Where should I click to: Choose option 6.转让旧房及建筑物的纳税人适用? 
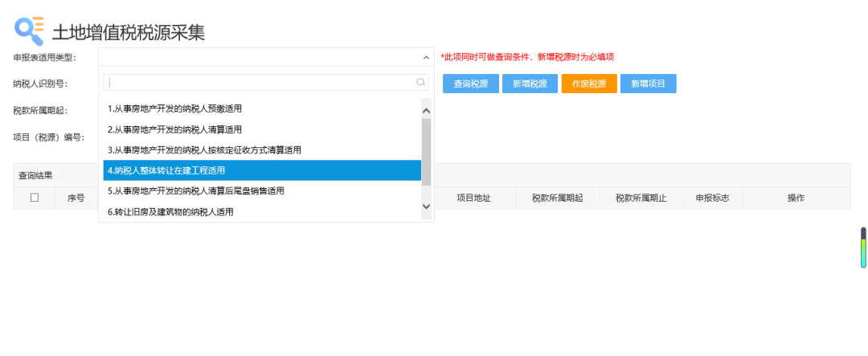(x=262, y=211)
